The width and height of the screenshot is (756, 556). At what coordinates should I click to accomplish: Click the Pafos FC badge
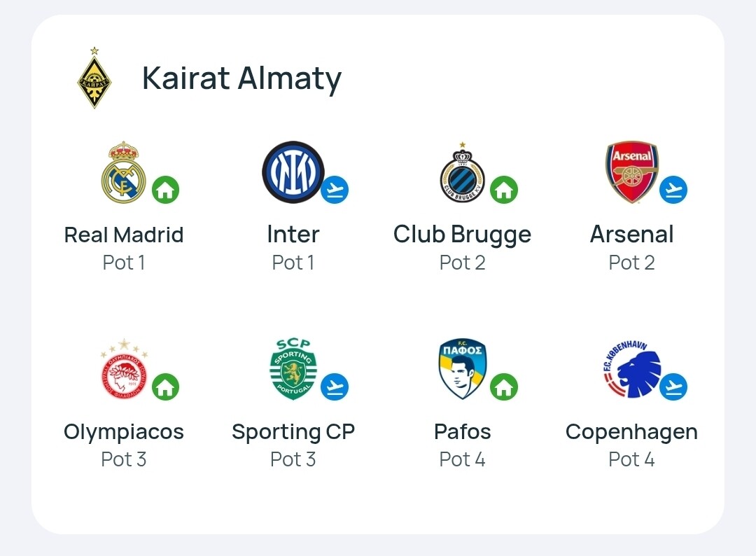coord(463,369)
